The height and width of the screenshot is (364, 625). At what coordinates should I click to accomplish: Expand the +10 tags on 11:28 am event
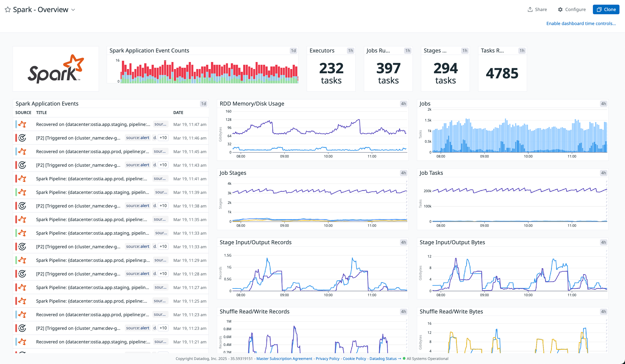pos(163,274)
